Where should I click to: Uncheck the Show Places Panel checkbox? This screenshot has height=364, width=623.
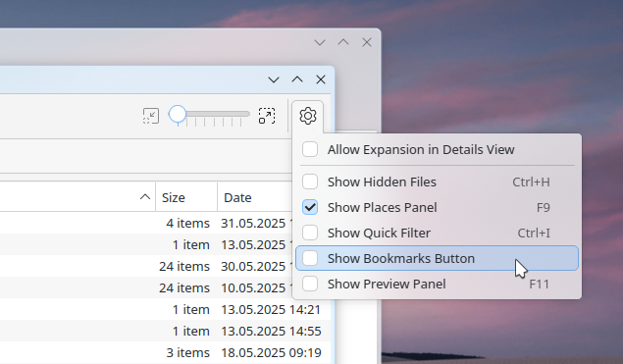point(310,207)
